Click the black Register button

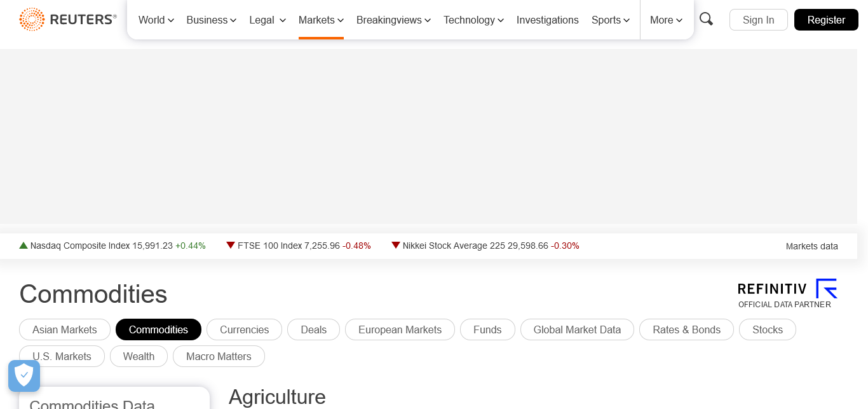(x=826, y=20)
